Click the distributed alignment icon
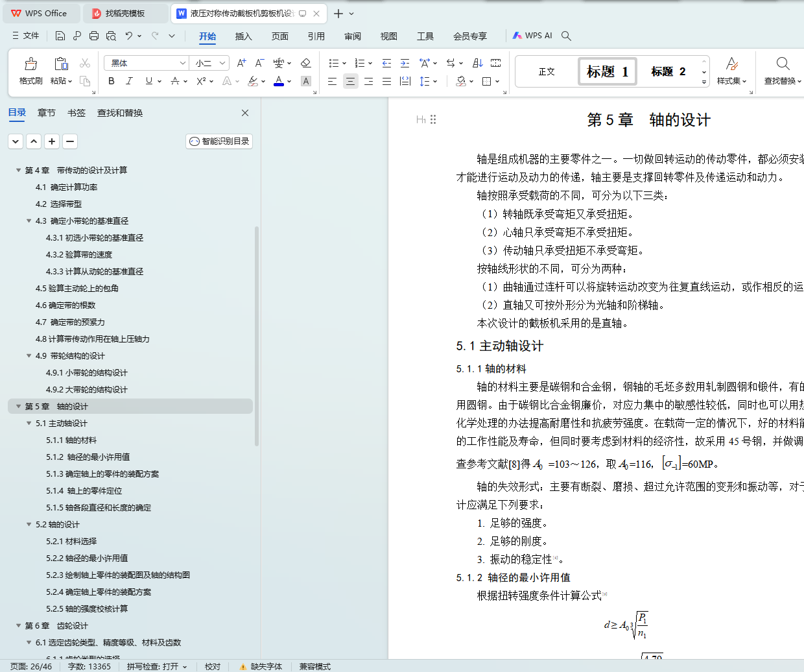 [405, 81]
